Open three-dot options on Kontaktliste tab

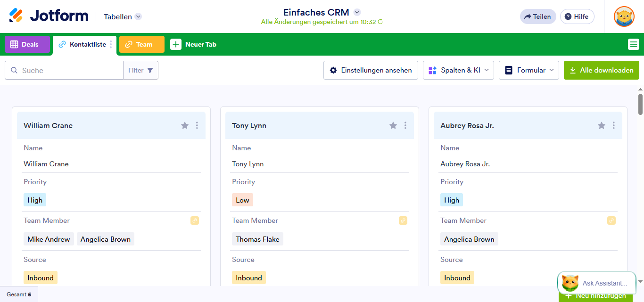point(111,44)
